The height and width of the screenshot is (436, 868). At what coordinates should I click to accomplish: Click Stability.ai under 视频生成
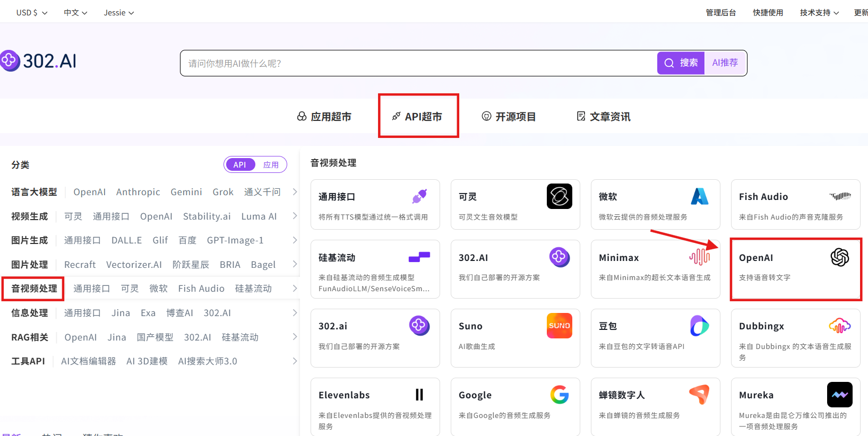[x=207, y=216]
